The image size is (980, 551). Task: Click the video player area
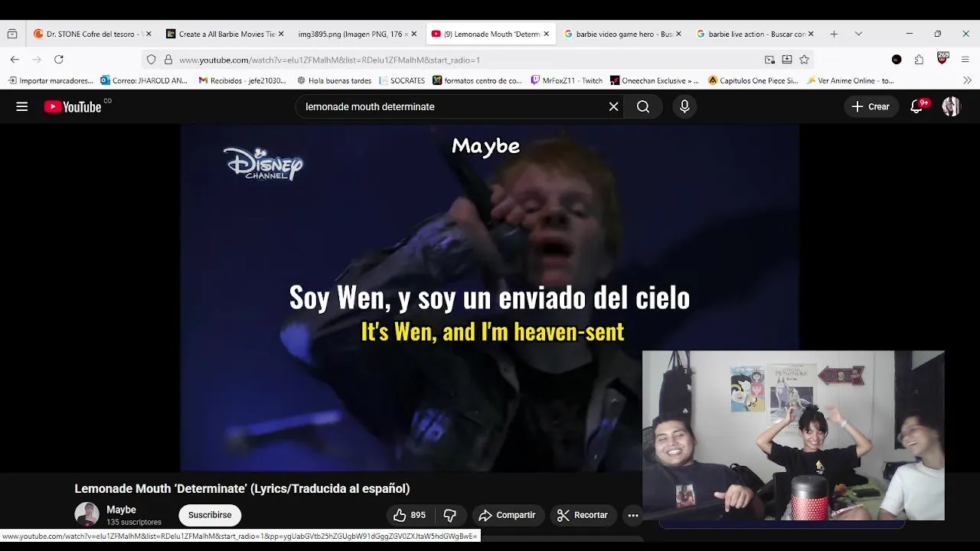click(x=490, y=298)
